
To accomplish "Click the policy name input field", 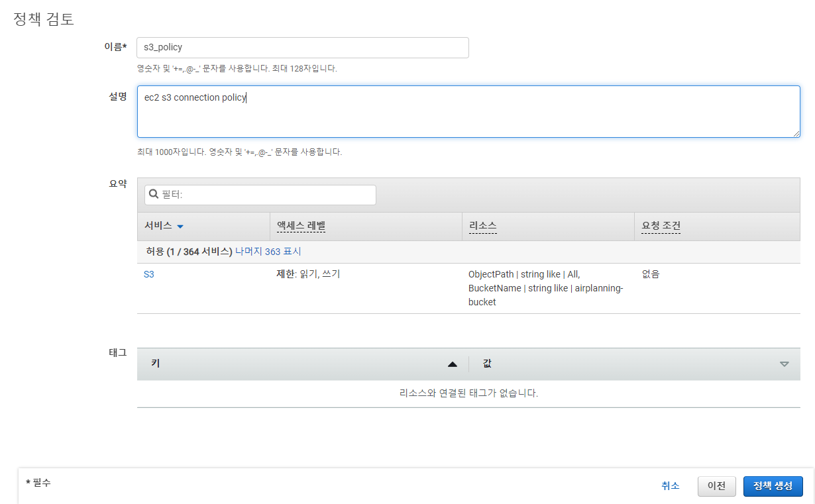I will (x=302, y=48).
